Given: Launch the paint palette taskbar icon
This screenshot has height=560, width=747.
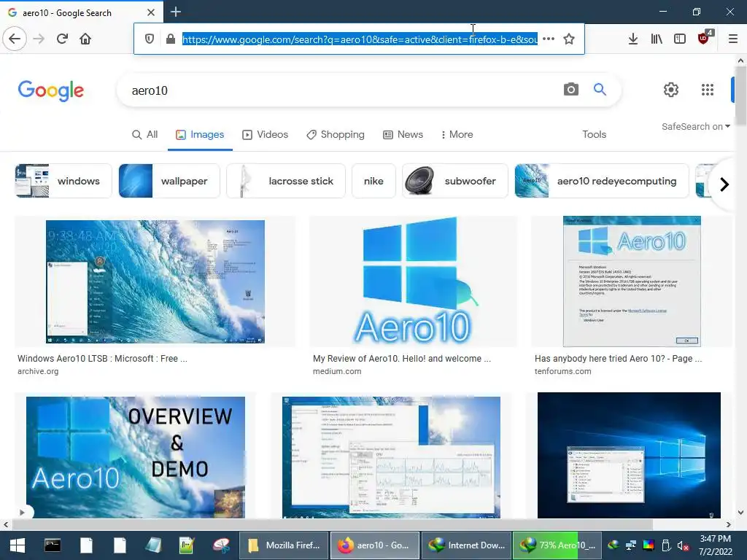Looking at the screenshot, I should tap(221, 545).
